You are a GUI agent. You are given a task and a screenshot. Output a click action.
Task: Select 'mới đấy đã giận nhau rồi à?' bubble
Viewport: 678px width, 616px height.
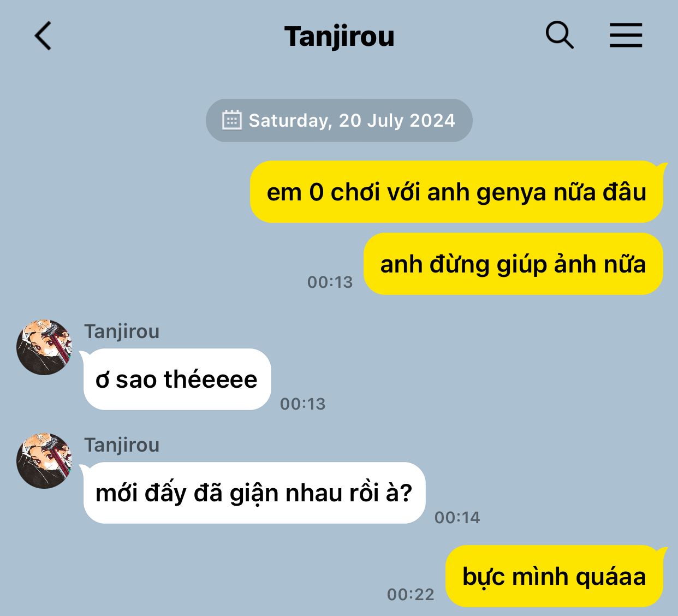coord(254,493)
